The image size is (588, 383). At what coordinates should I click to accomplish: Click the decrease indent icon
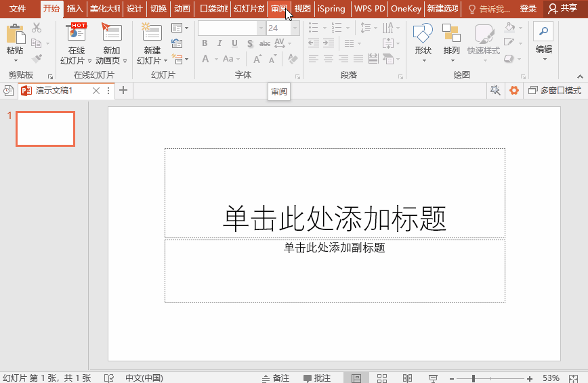coord(314,43)
